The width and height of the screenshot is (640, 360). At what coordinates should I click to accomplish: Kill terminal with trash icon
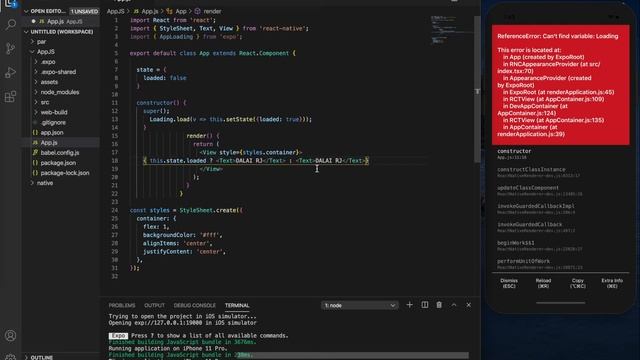click(x=439, y=305)
